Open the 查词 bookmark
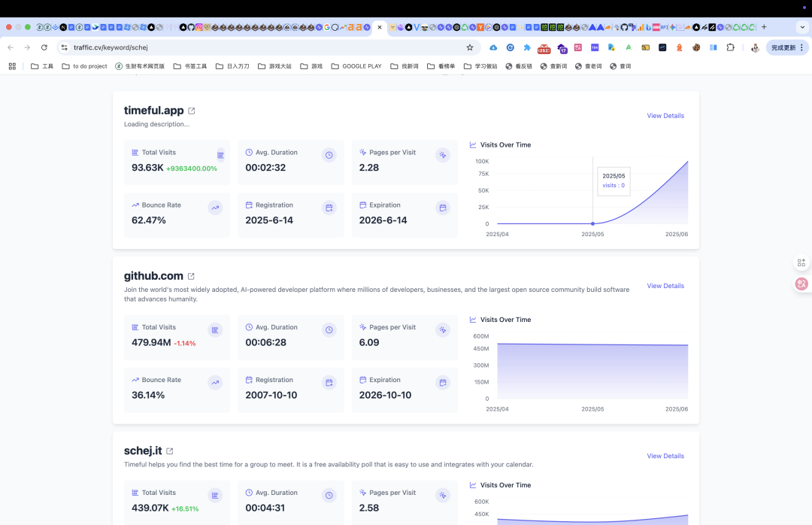 620,66
